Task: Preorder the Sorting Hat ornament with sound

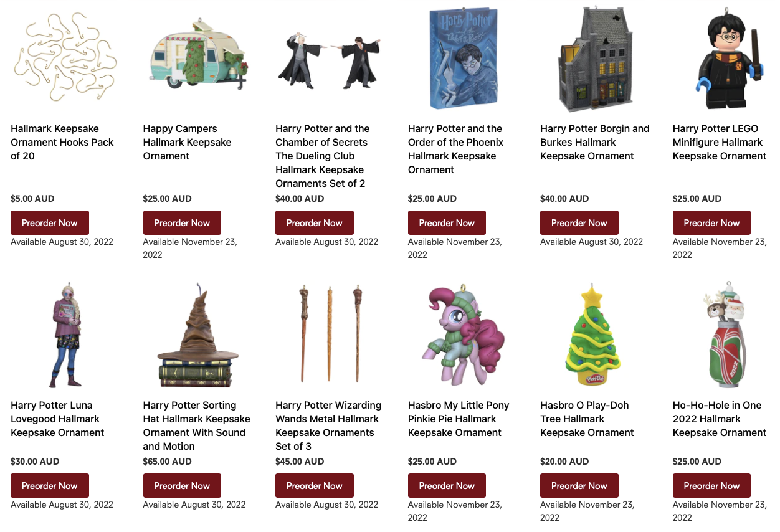Action: 182,486
